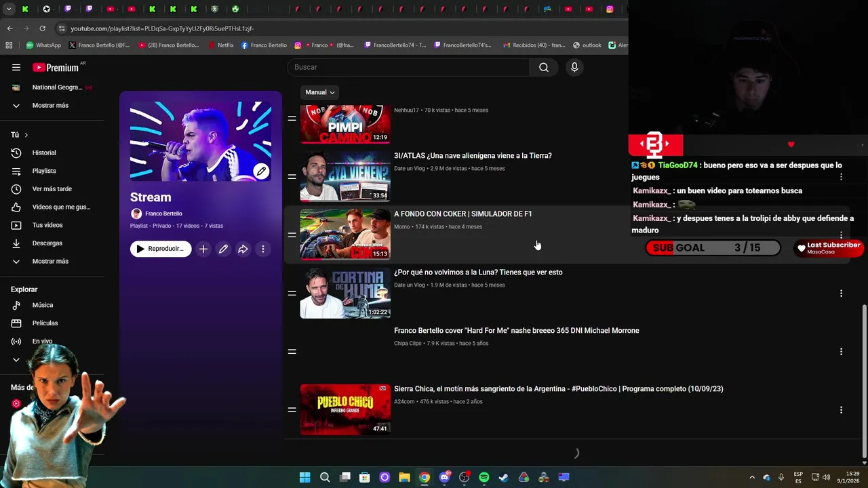Image resolution: width=868 pixels, height=488 pixels.
Task: Grab reorder handle for 3I/ATLAS video
Action: pos(292,176)
